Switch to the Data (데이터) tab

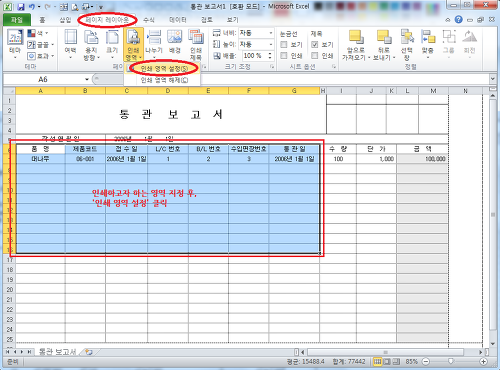click(x=178, y=20)
